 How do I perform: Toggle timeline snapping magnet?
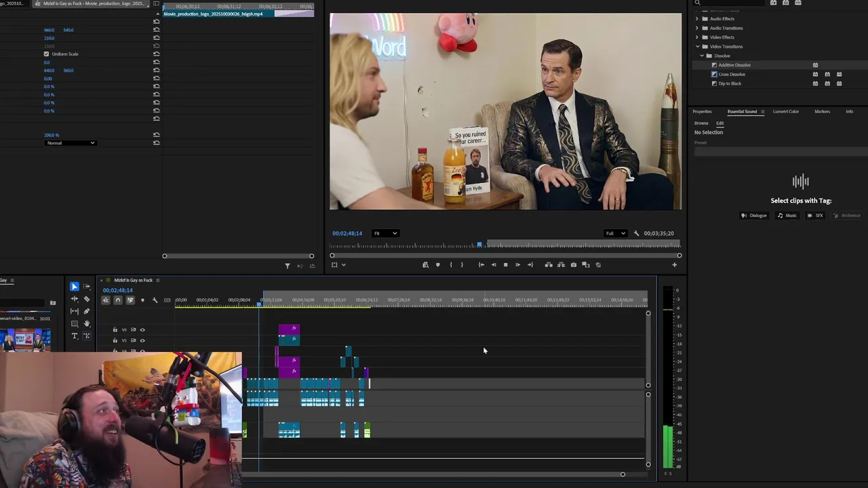pos(118,300)
